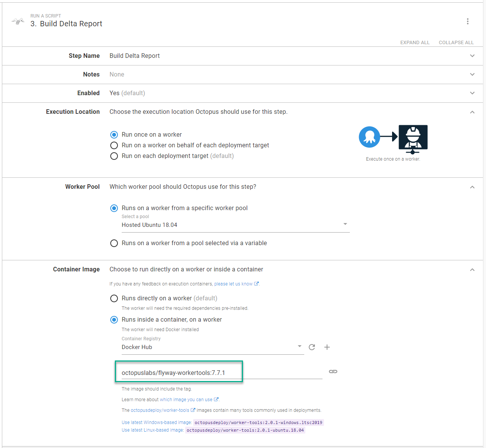Click the Octopus mascot illustration
The image size is (486, 448).
pyautogui.click(x=369, y=137)
